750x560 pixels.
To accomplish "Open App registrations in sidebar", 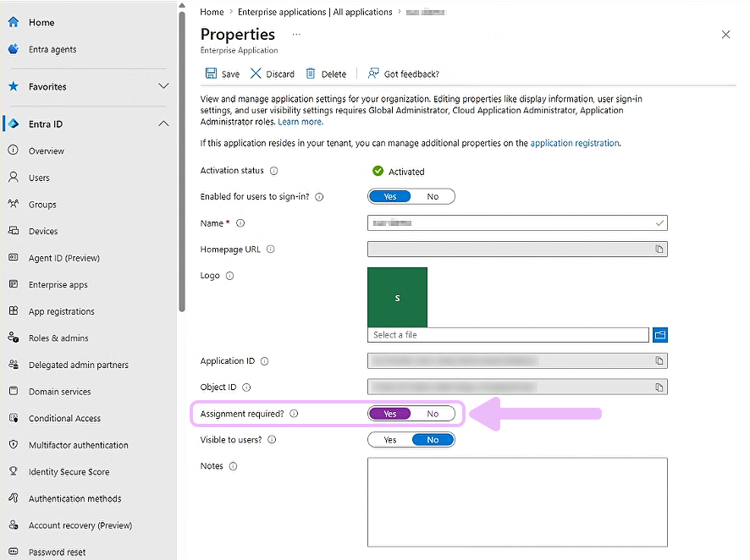I will pos(61,311).
